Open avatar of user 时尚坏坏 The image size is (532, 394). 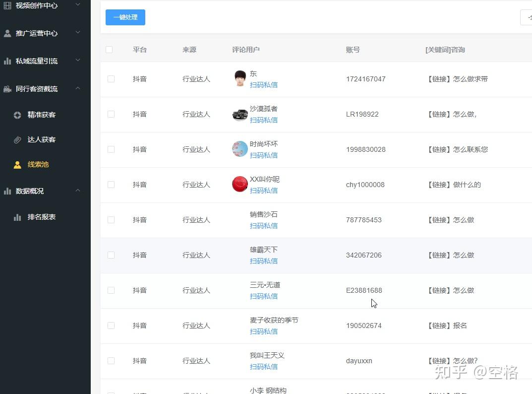tap(240, 149)
